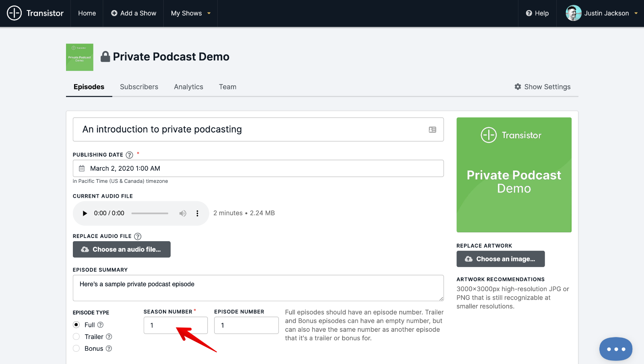Click the help icon beside Publishing Date

[129, 155]
